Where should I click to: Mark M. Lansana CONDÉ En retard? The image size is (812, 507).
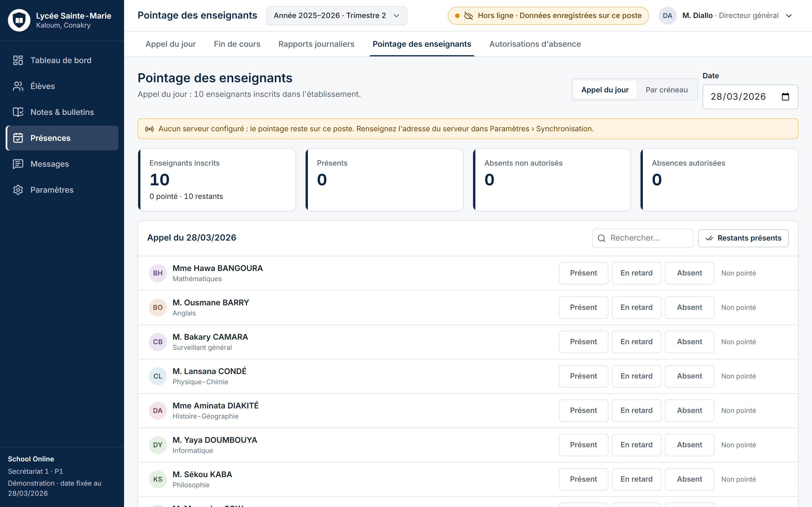(x=636, y=376)
